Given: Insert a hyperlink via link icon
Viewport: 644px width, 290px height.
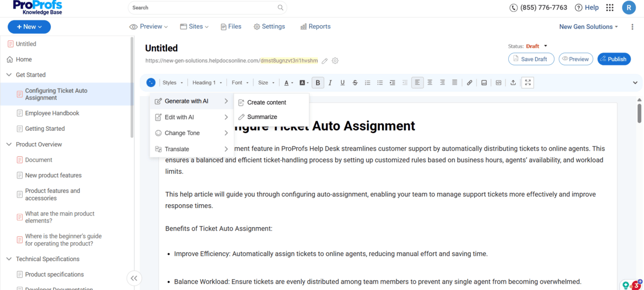Looking at the screenshot, I should click(x=470, y=83).
